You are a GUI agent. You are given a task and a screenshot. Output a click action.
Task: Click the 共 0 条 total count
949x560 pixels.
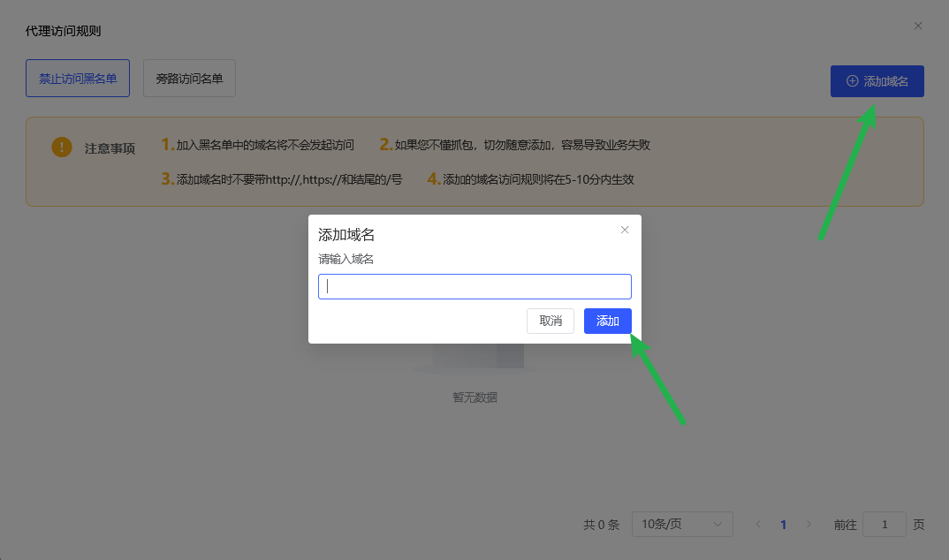tap(601, 525)
